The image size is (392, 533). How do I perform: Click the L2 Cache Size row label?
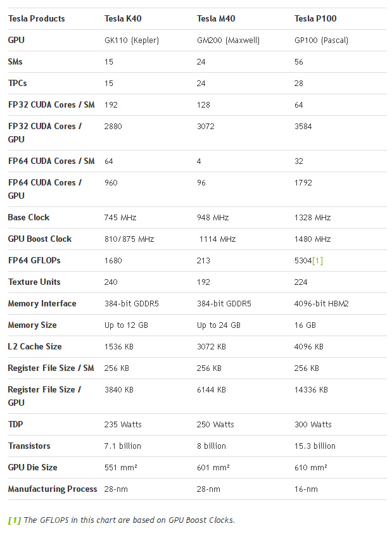coord(35,347)
